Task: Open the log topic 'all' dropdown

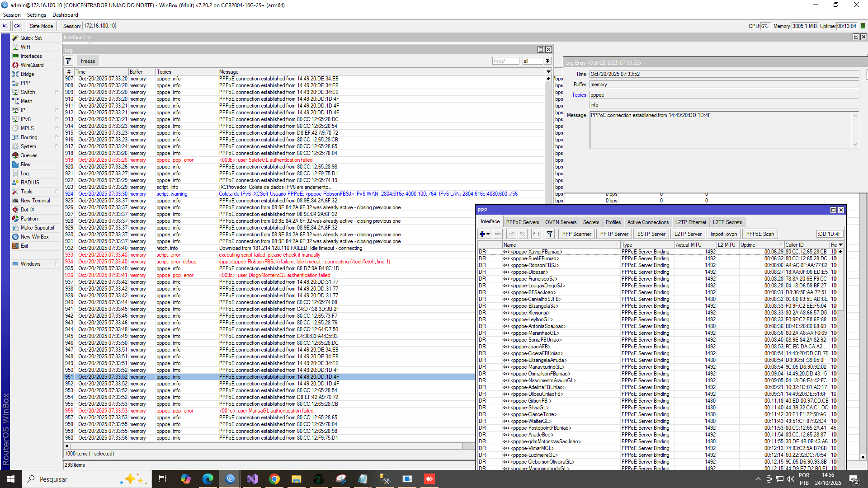Action: 547,61
